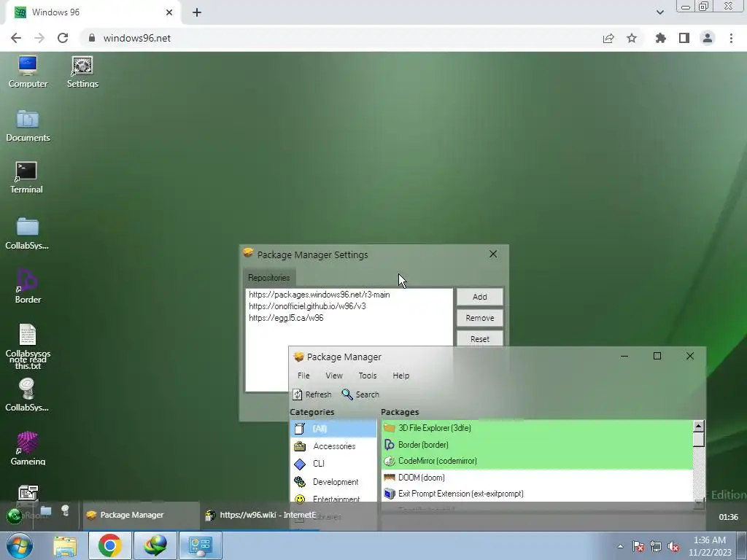Select Exit Prompt Extension package
Viewport: 747px width, 560px height.
point(537,494)
